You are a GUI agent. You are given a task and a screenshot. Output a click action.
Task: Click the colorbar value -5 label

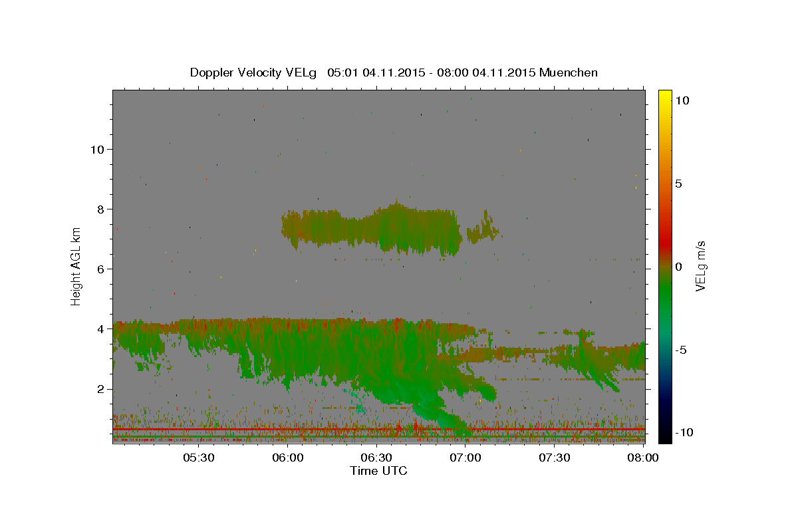(682, 350)
